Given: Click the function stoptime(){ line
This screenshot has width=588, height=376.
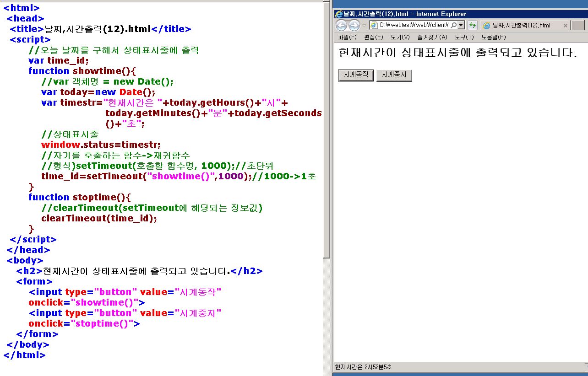Looking at the screenshot, I should [80, 197].
